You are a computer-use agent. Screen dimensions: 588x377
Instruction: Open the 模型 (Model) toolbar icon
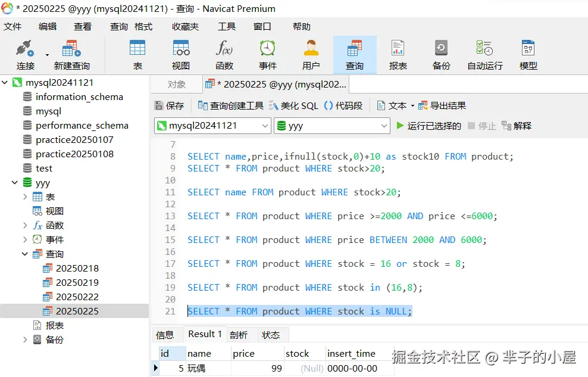point(528,55)
